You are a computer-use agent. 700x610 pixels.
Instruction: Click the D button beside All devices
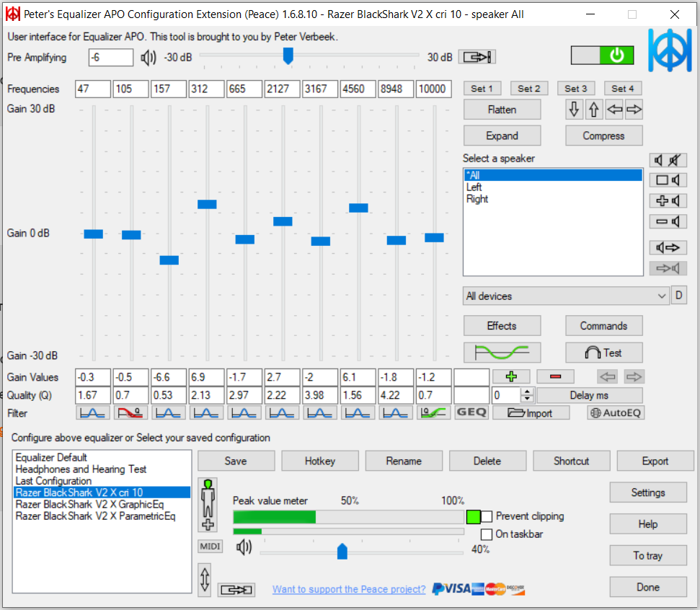(679, 295)
